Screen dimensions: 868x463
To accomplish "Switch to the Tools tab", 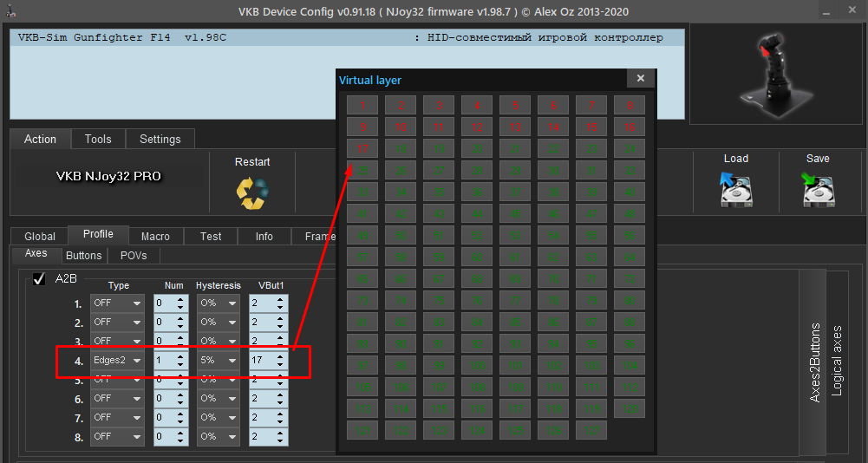I will point(98,139).
